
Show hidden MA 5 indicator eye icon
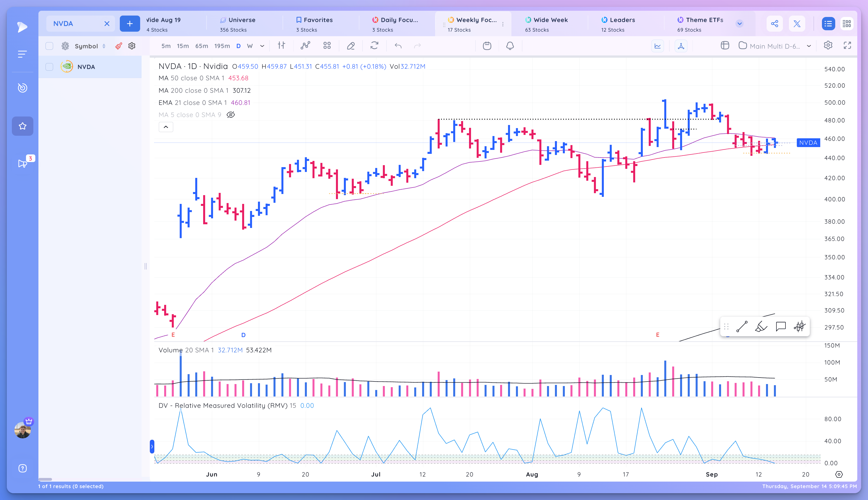click(x=231, y=115)
